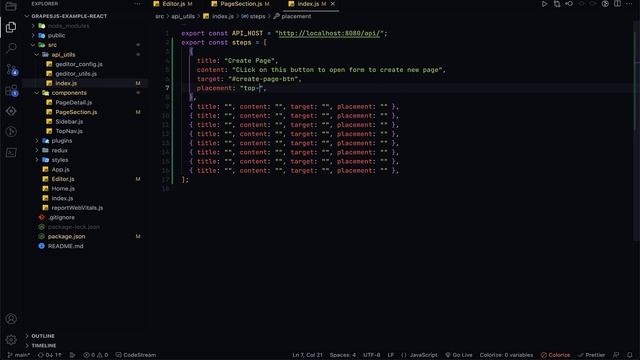
Task: Open package-lock.json file
Action: (x=73, y=227)
